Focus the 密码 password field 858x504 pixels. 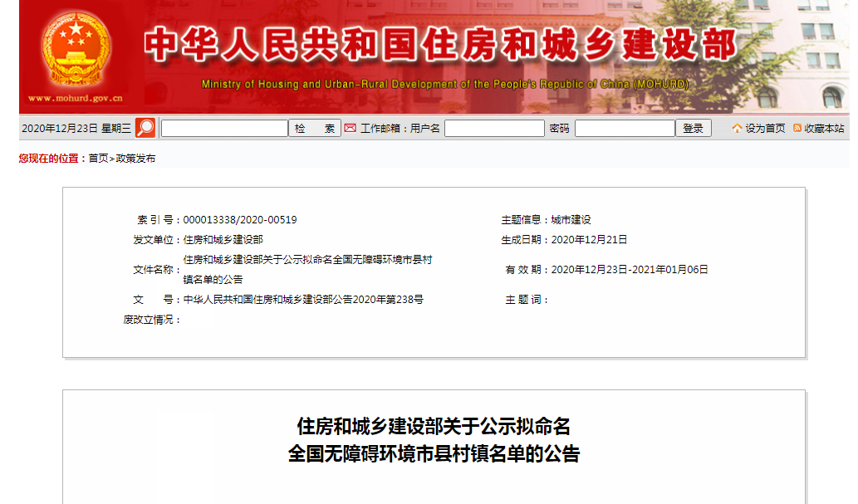click(625, 128)
